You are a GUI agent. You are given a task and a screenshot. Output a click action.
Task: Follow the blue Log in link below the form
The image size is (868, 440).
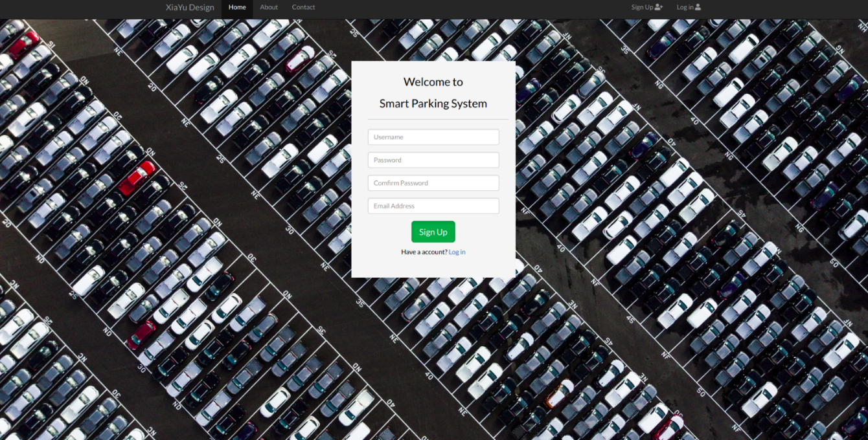point(457,252)
